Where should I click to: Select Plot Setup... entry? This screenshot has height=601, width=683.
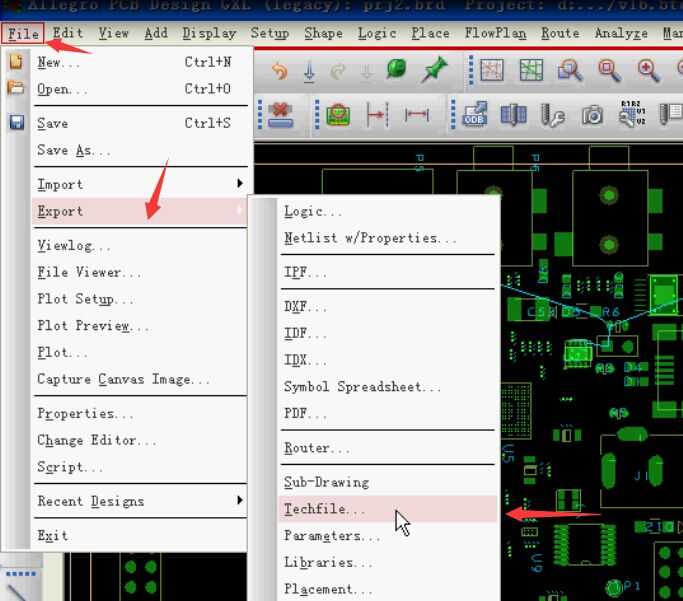point(141,299)
